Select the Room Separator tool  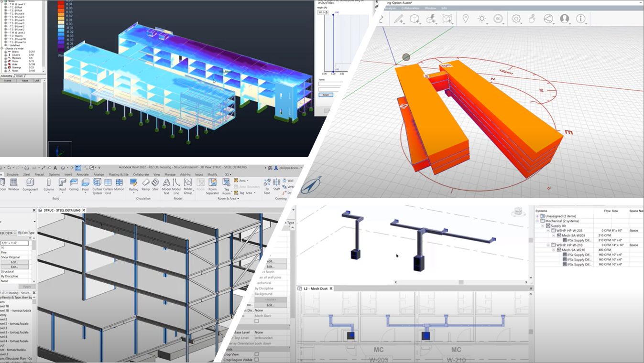[212, 187]
